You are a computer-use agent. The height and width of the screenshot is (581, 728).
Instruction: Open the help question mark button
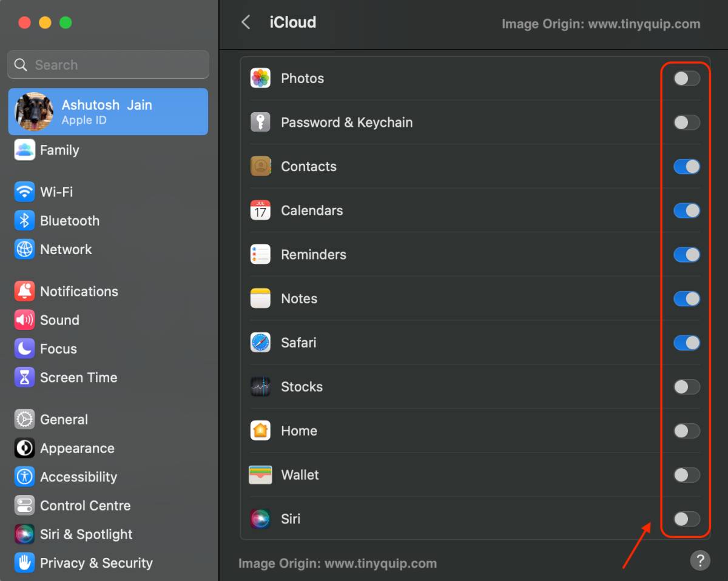[699, 560]
